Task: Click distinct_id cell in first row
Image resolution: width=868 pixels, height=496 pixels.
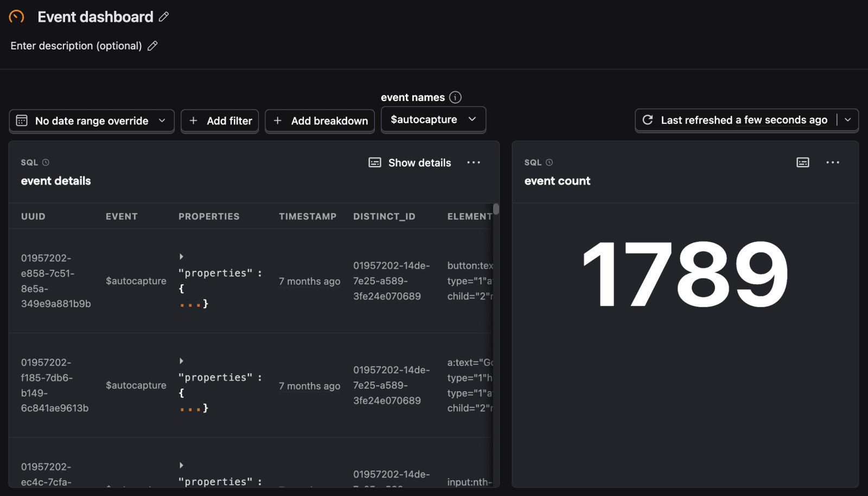Action: click(x=391, y=281)
